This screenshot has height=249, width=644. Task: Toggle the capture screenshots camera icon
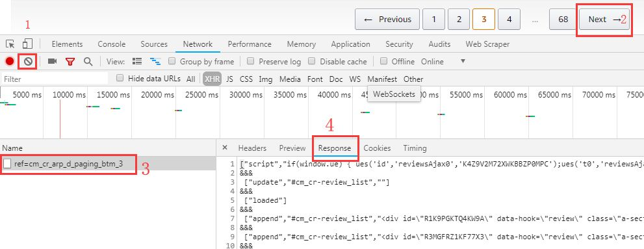tap(52, 61)
